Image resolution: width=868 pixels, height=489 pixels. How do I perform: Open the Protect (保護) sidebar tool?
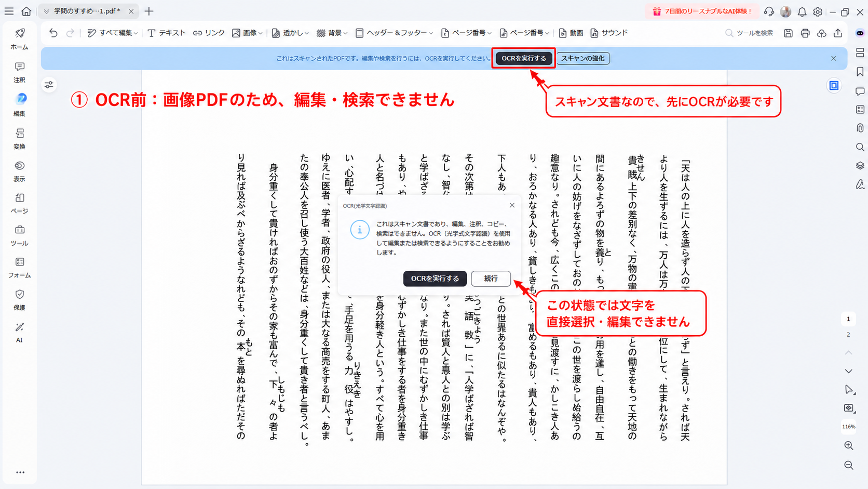click(x=19, y=300)
